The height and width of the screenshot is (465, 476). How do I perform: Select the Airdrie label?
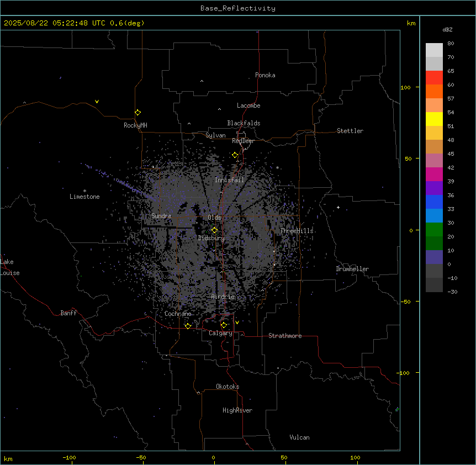[x=223, y=297]
